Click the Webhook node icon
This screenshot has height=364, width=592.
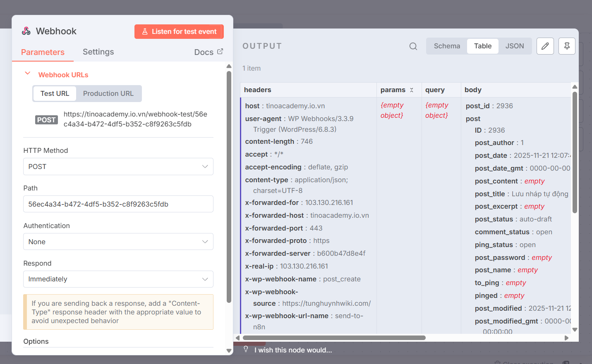[26, 31]
